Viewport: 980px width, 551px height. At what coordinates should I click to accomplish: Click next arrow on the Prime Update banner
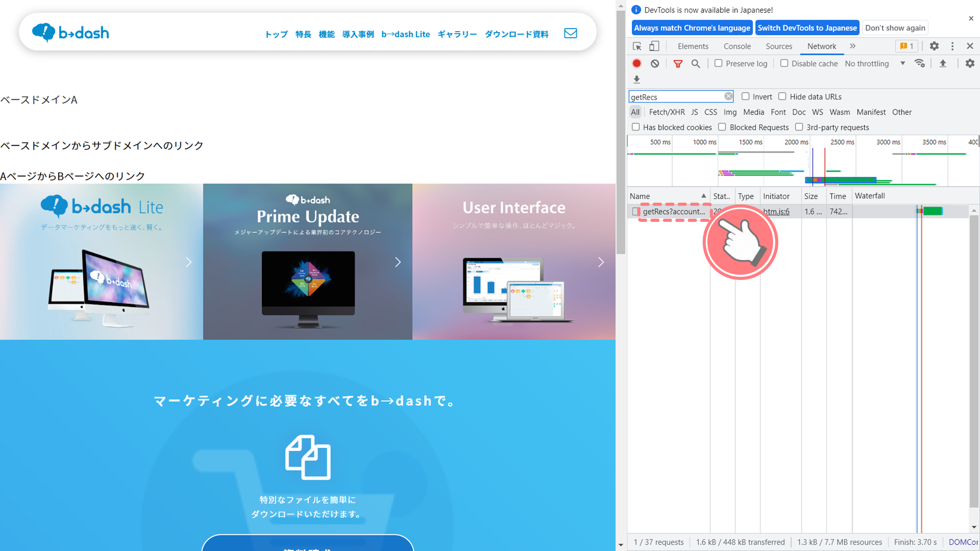click(x=398, y=262)
